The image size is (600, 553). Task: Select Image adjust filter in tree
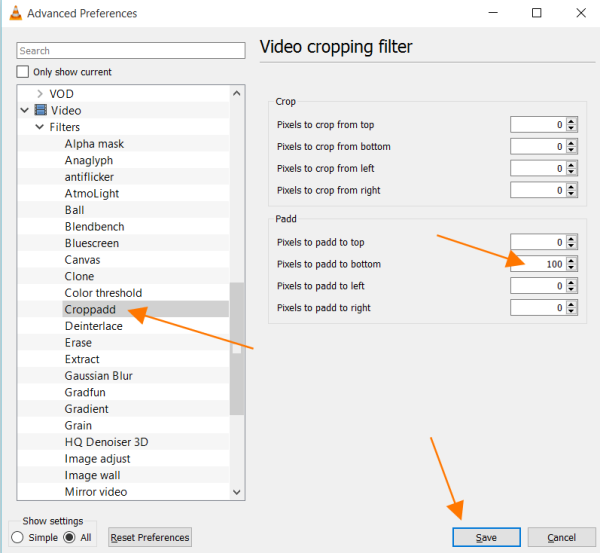click(x=97, y=458)
